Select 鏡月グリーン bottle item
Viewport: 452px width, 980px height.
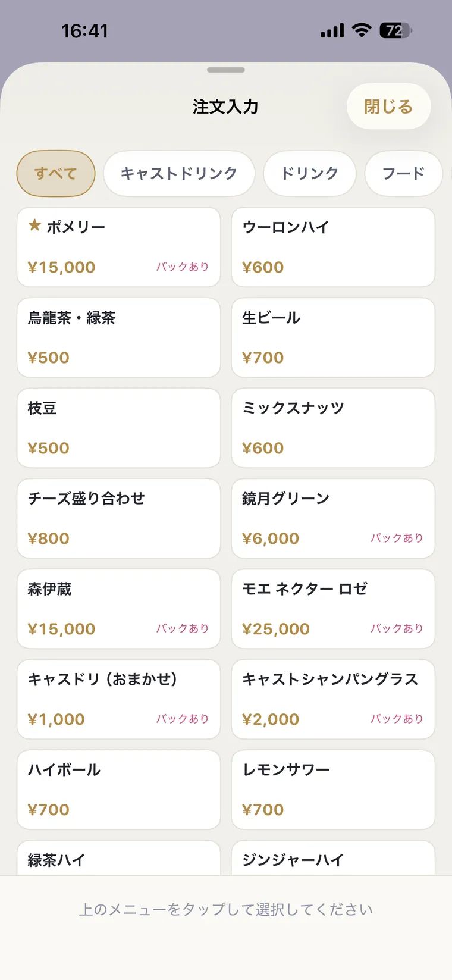click(333, 518)
